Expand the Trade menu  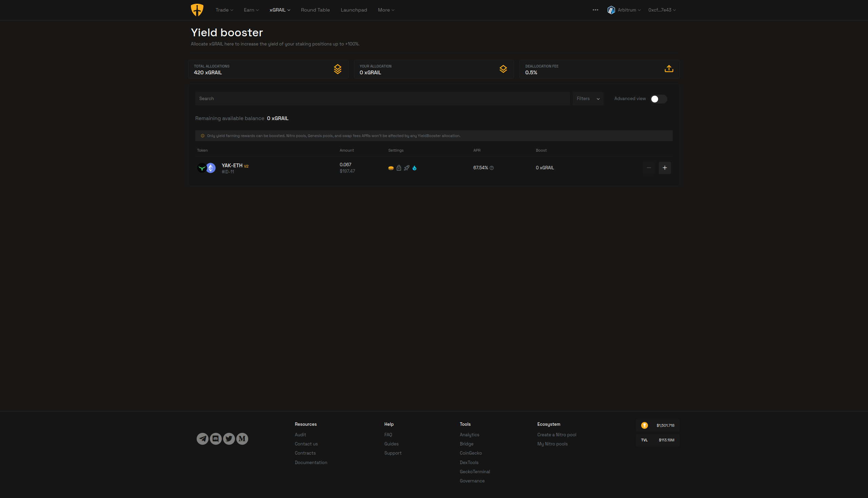(x=224, y=10)
